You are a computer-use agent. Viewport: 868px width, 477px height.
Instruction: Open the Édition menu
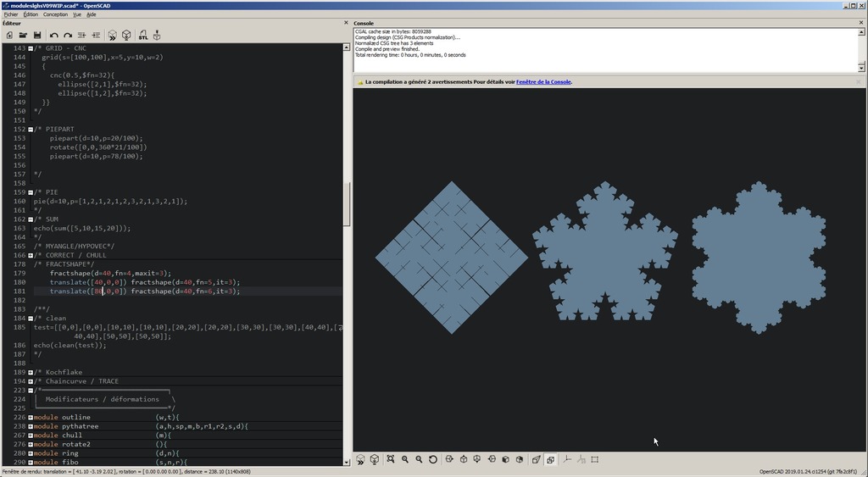(31, 14)
